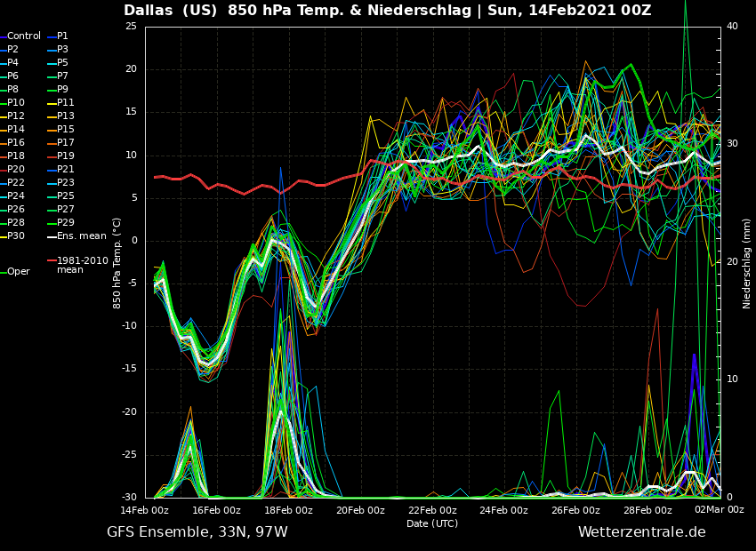
Task: Click the 14Feb 00z date tick label
Action: point(145,510)
